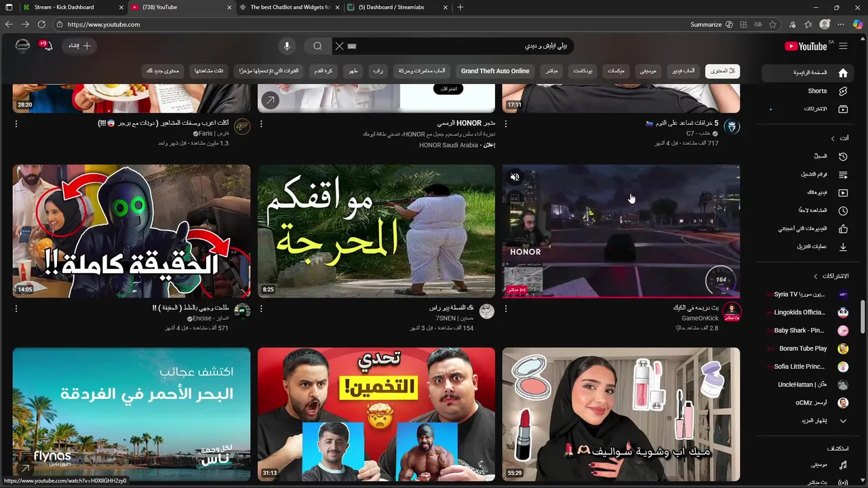Open the GameOnKick channel avatar
This screenshot has height=488, width=868.
point(732,311)
